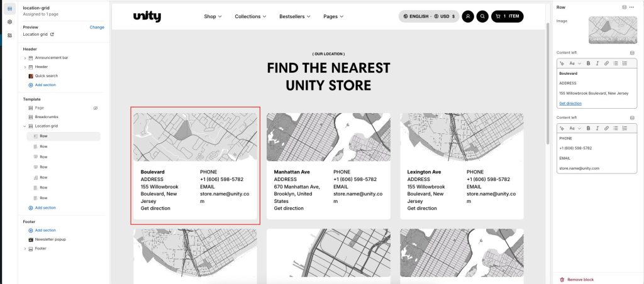Open the search icon in store header
This screenshot has width=644, height=284.
pos(482,16)
